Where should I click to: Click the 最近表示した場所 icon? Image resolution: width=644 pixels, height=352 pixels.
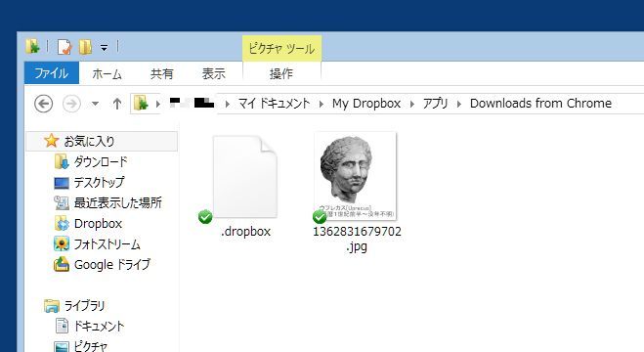click(x=62, y=202)
